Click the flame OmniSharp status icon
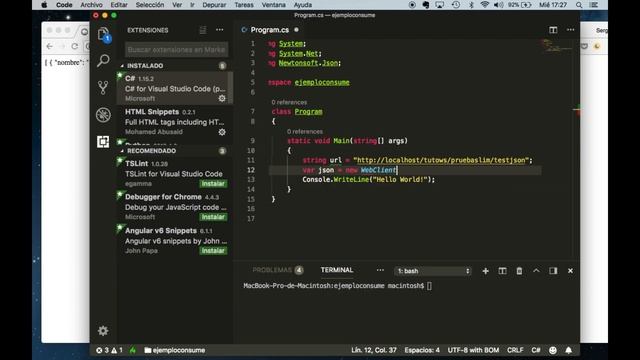Viewport: 640px width, 360px height. pos(133,350)
